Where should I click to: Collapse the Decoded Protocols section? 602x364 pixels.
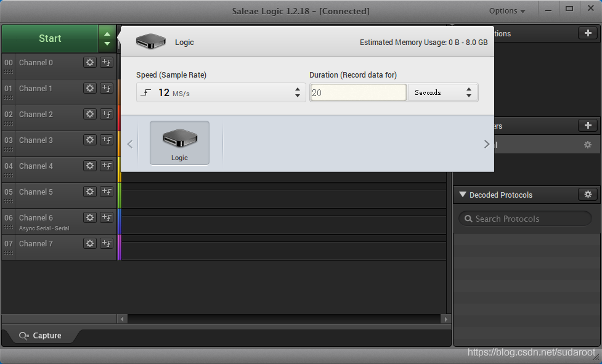tap(462, 195)
